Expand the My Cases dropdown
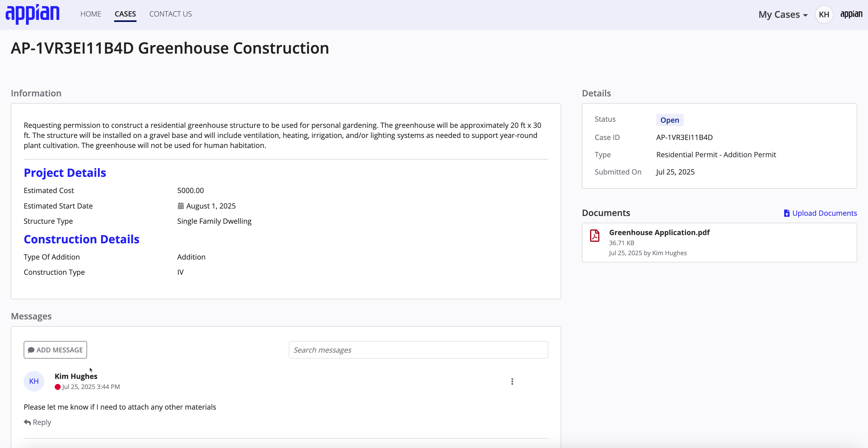 pos(783,14)
